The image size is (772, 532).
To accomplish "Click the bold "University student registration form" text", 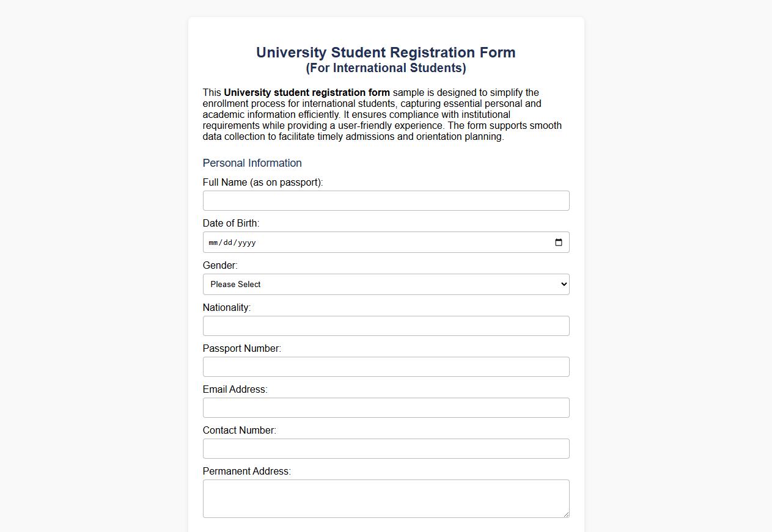I will coord(306,92).
